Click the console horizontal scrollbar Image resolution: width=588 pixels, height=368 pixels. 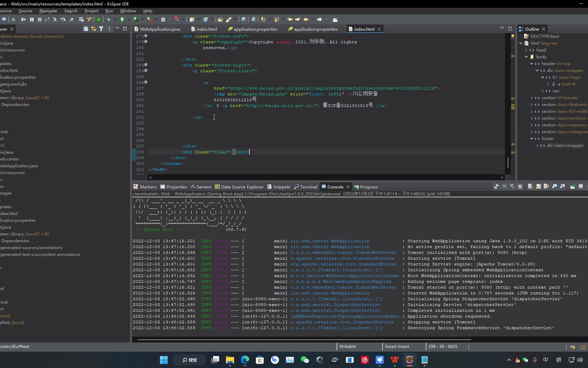(x=305, y=339)
